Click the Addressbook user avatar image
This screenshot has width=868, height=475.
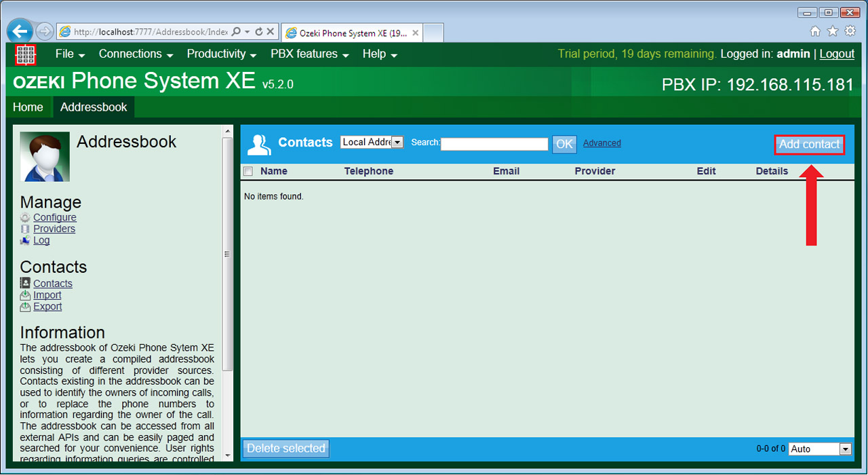pos(45,157)
